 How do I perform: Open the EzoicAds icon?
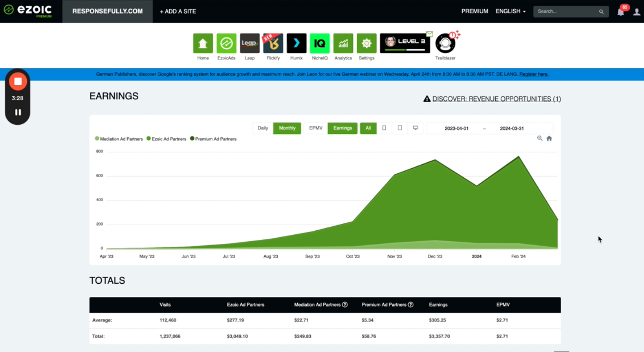coord(226,43)
